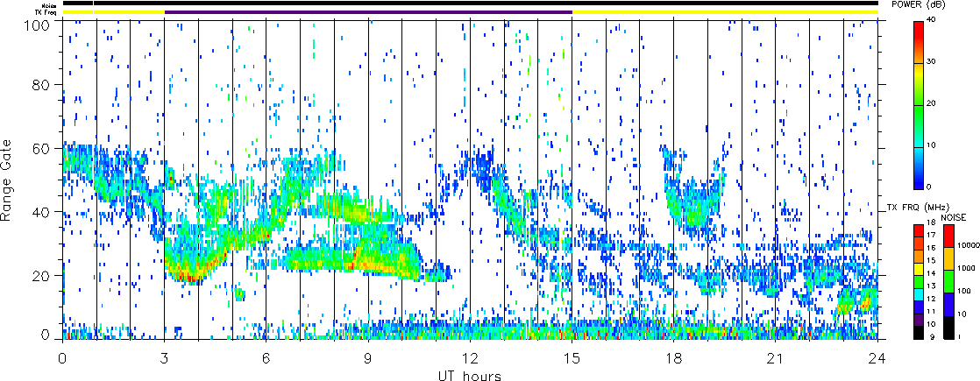
Task: Click the "TX FRQ (MHz)" legend title
Action: 918,208
